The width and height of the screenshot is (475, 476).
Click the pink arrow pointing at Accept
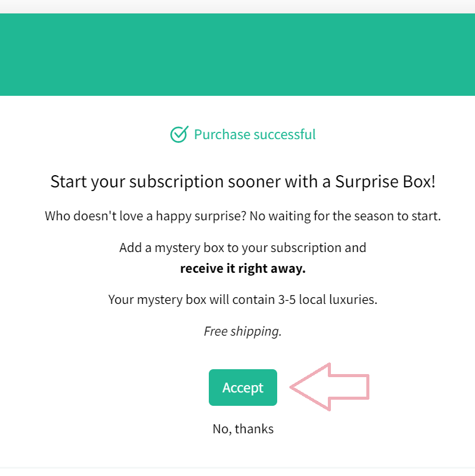tap(330, 387)
